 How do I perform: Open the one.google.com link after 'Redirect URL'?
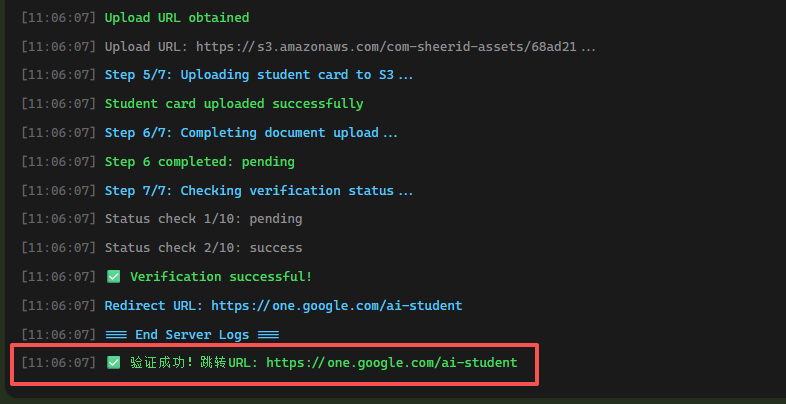[336, 306]
